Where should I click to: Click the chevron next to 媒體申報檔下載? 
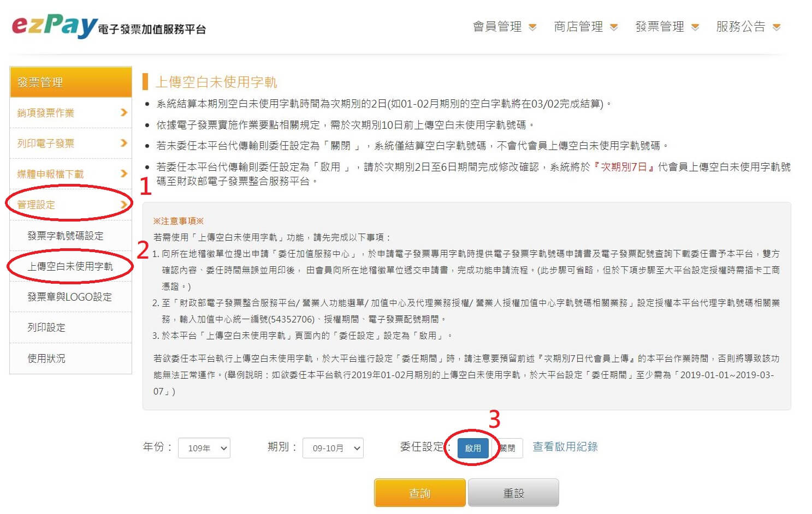pos(123,174)
